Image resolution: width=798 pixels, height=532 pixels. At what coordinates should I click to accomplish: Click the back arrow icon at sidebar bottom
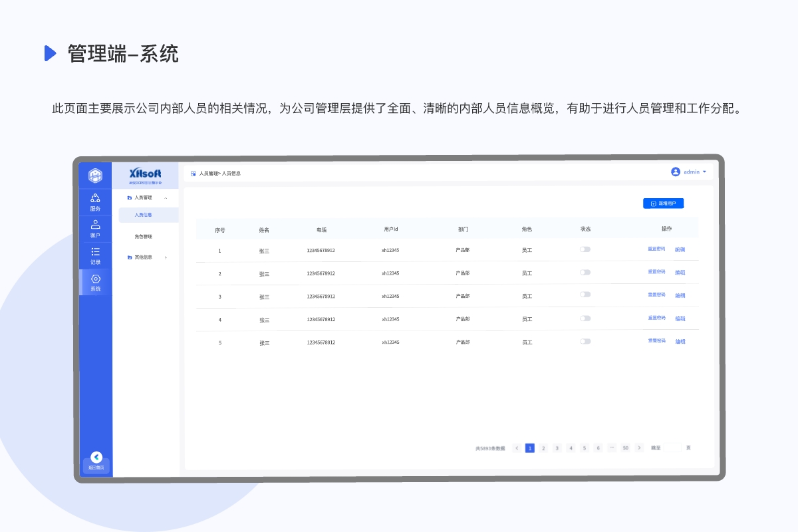pos(96,457)
